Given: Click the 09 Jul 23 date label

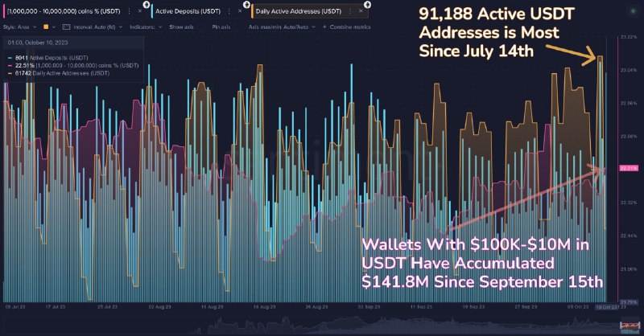Looking at the screenshot, I should point(15,307).
